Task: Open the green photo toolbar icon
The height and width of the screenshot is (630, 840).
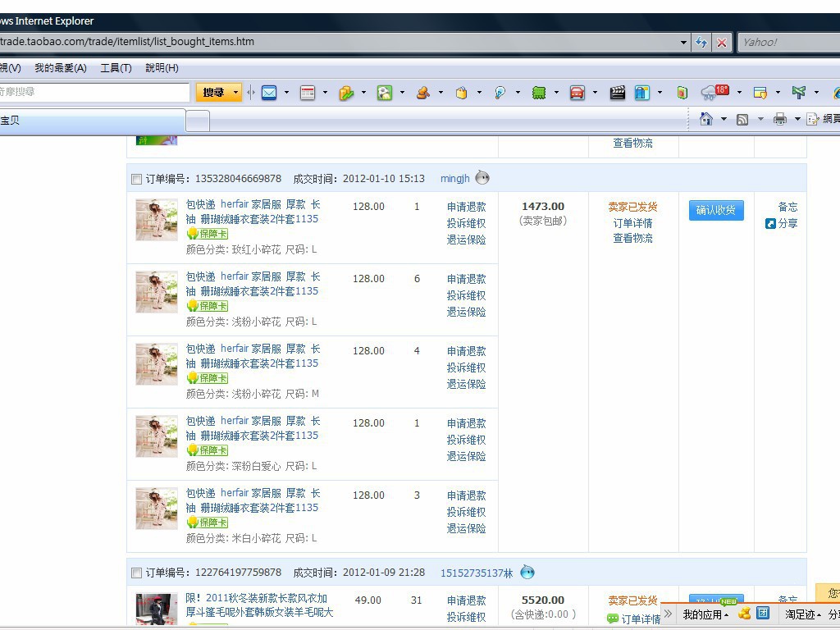Action: pos(385,93)
